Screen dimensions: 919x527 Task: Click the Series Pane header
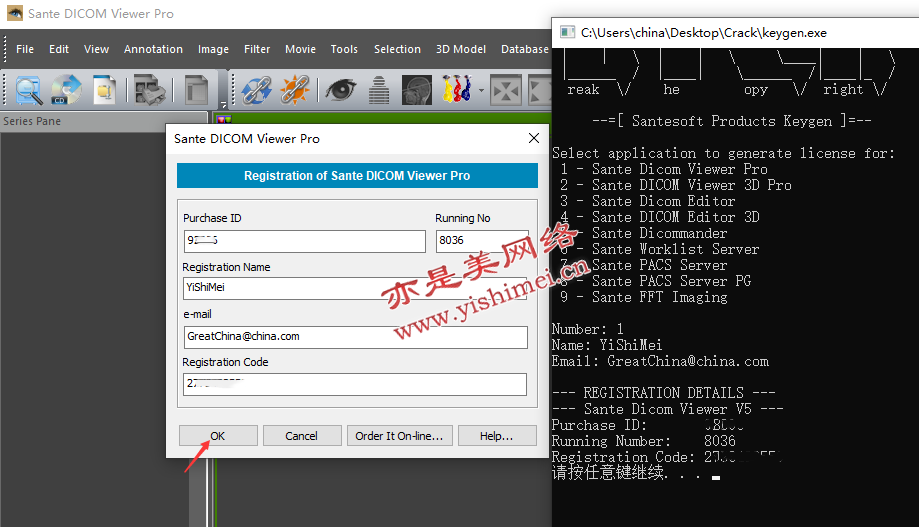[104, 121]
